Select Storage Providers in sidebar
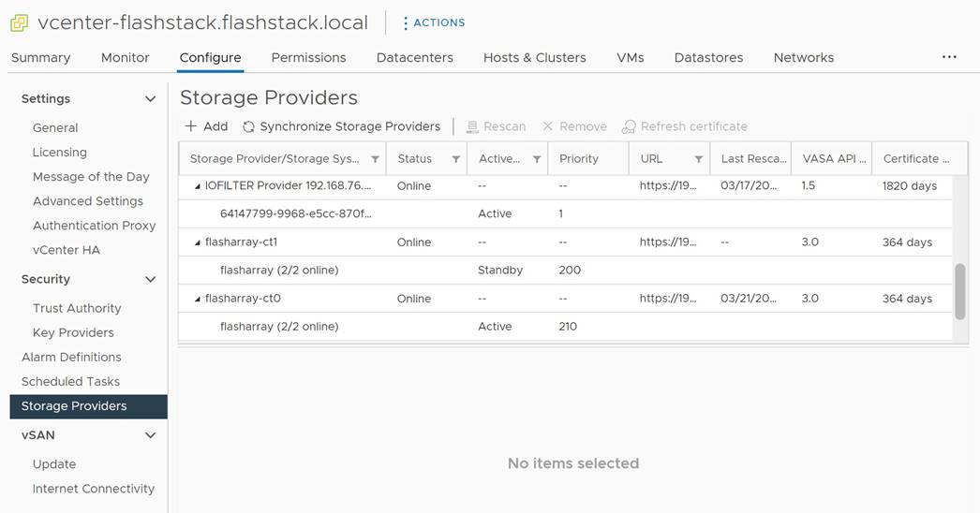Image resolution: width=980 pixels, height=513 pixels. tap(89, 406)
